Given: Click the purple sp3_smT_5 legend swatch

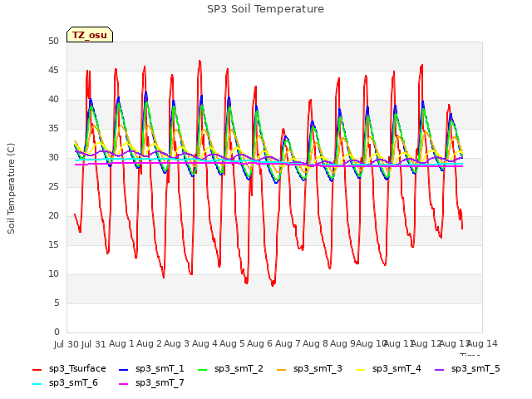Looking at the screenshot, I should 440,369.
